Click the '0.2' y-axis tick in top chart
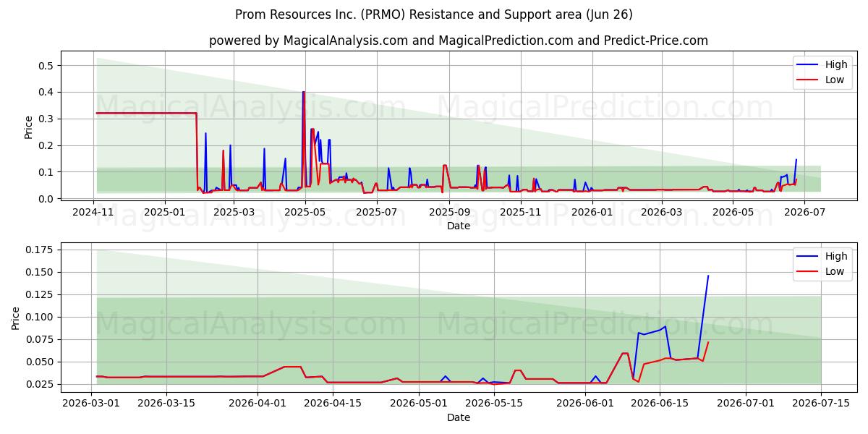The width and height of the screenshot is (868, 434). [x=46, y=145]
